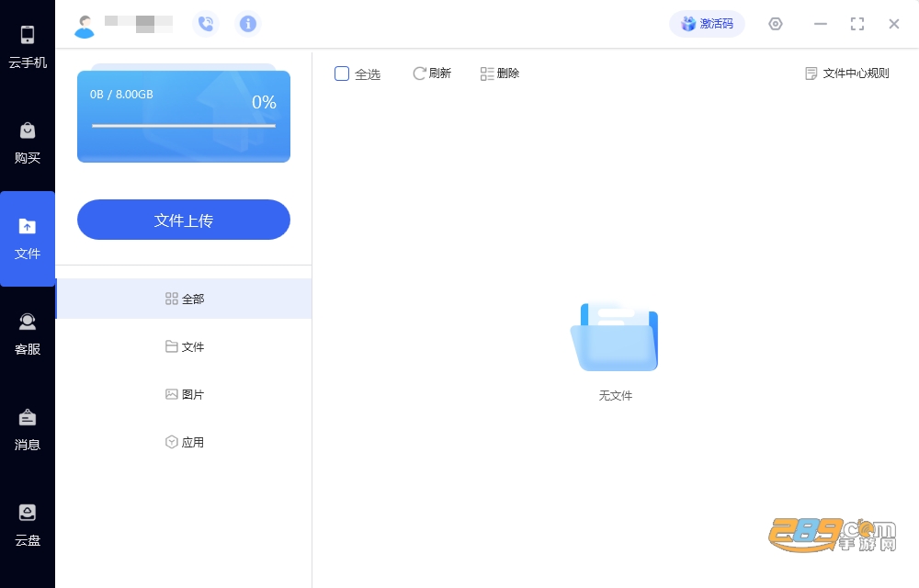Viewport: 919px width, 588px height.
Task: Click 刷新 to refresh the file list
Action: 432,73
